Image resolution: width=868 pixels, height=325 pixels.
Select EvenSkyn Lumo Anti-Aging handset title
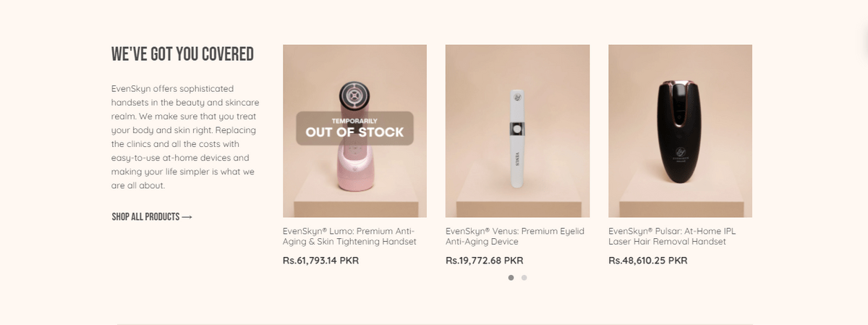point(350,236)
